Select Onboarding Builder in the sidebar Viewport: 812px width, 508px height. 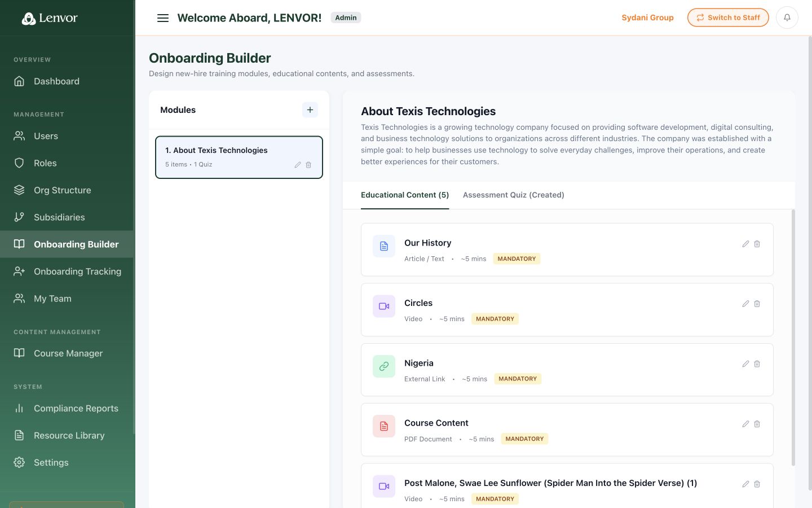pyautogui.click(x=67, y=244)
